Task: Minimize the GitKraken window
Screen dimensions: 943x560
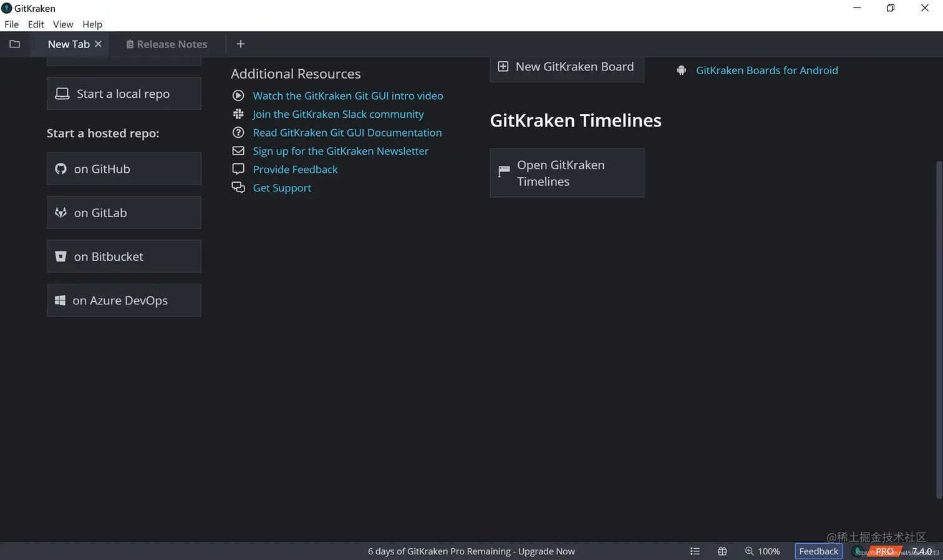Action: [x=857, y=8]
